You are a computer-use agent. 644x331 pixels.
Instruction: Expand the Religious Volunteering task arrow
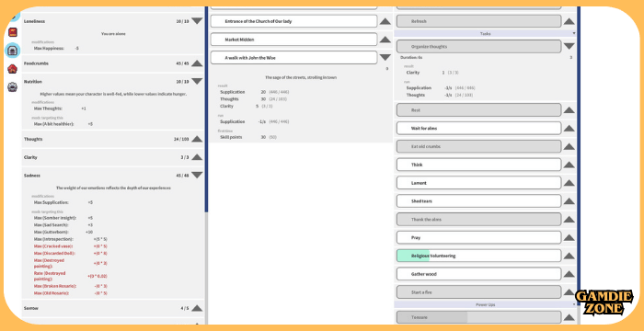coord(569,256)
